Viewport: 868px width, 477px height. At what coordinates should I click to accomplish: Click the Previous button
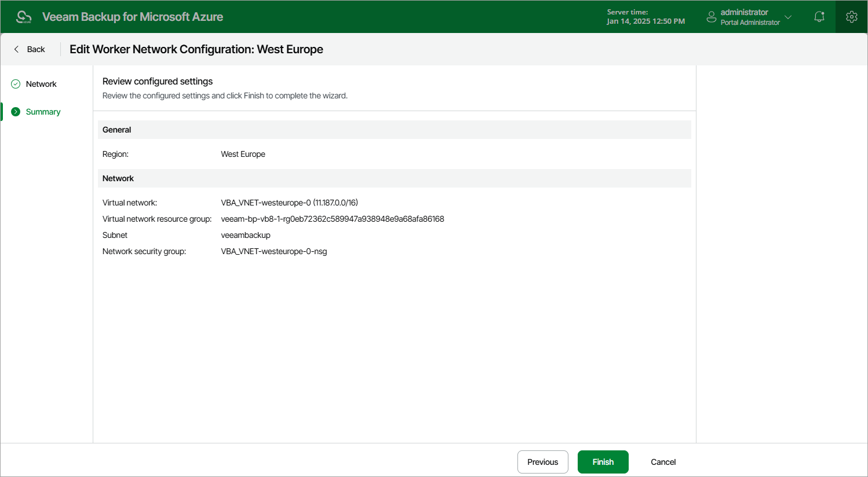(x=543, y=462)
